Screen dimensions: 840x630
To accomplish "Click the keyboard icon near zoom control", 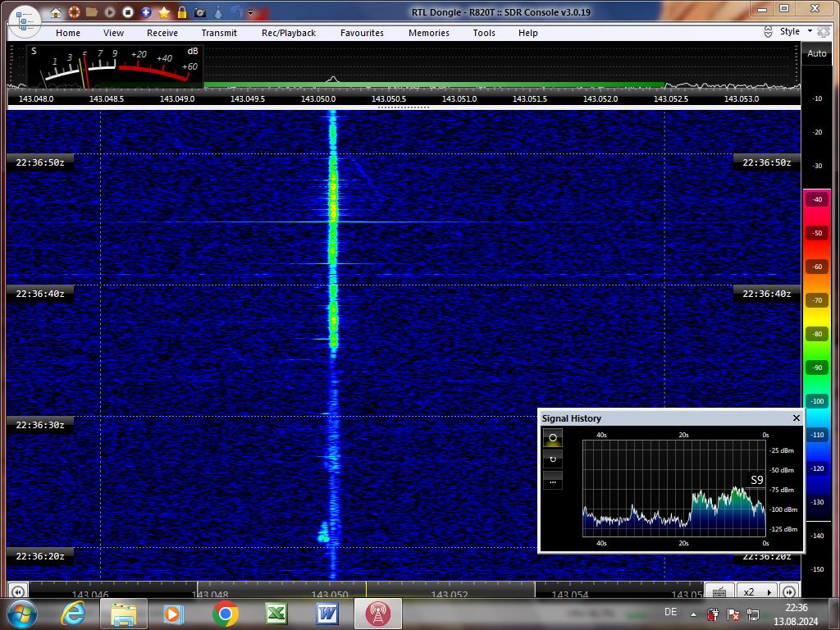I will pos(719,591).
